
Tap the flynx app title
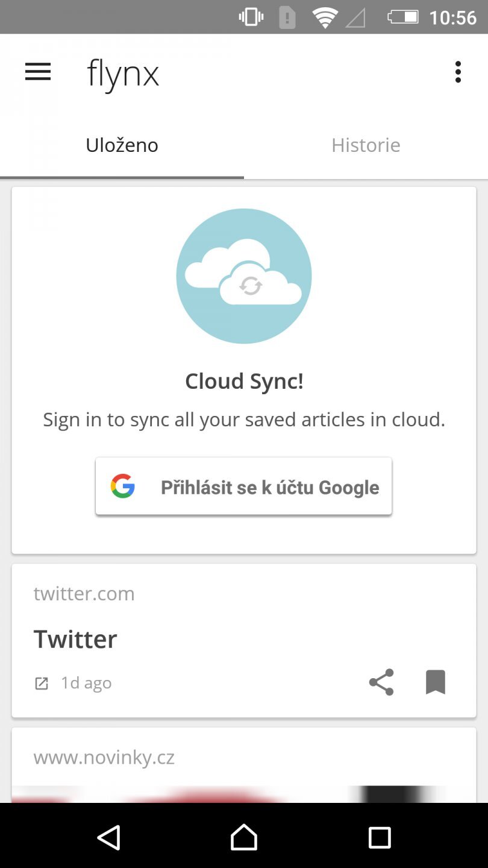(122, 72)
